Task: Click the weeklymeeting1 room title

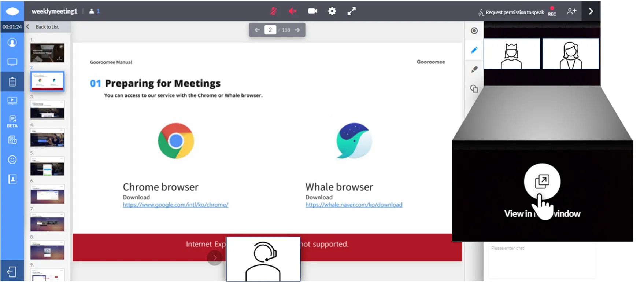Action: 55,11
